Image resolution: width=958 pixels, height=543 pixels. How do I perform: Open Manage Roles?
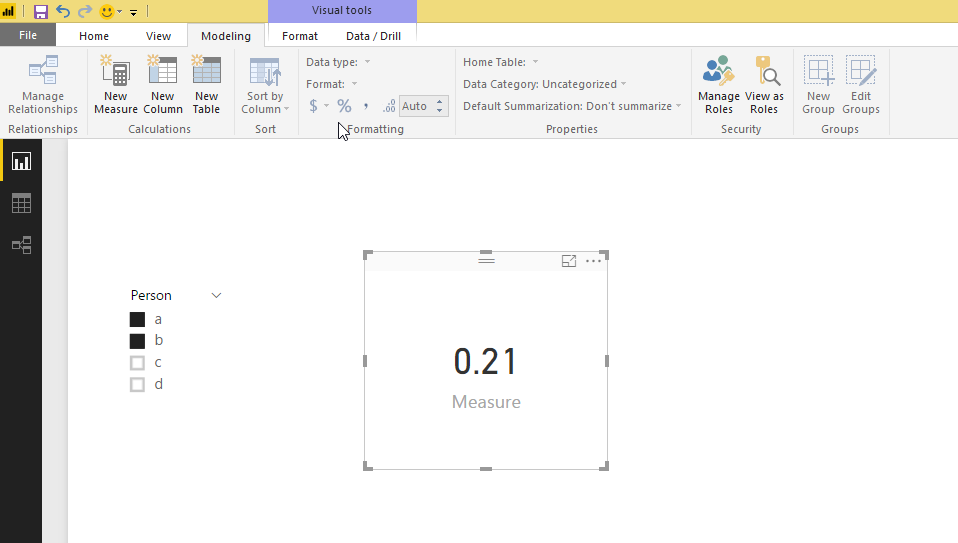(x=718, y=85)
